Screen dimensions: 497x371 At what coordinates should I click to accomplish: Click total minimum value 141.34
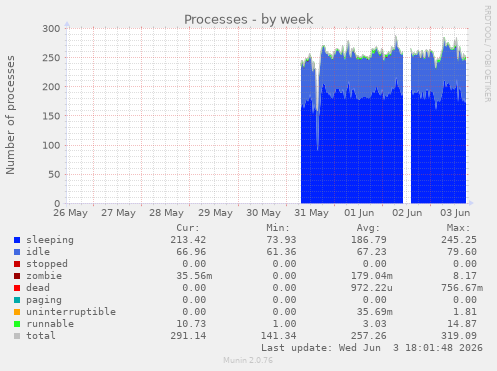[278, 336]
